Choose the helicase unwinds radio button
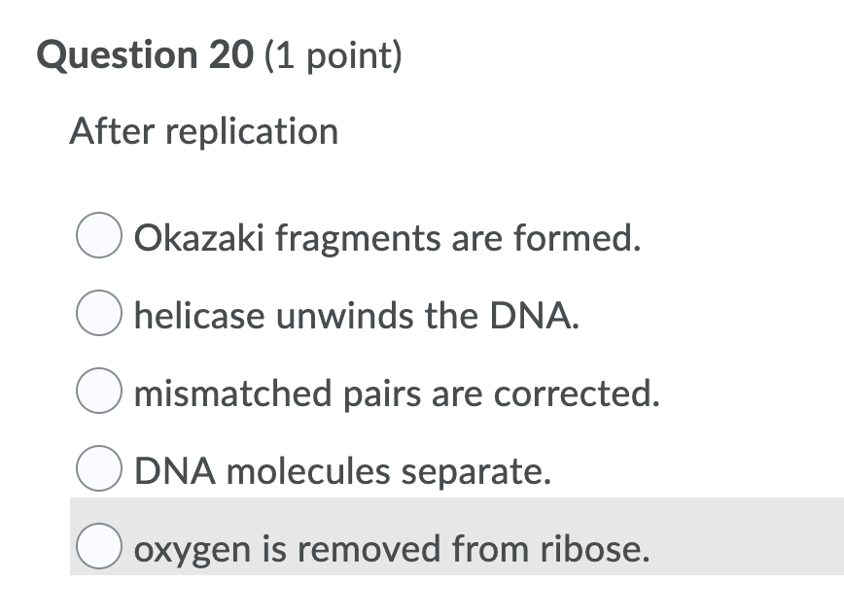Image resolution: width=844 pixels, height=616 pixels. coord(99,316)
